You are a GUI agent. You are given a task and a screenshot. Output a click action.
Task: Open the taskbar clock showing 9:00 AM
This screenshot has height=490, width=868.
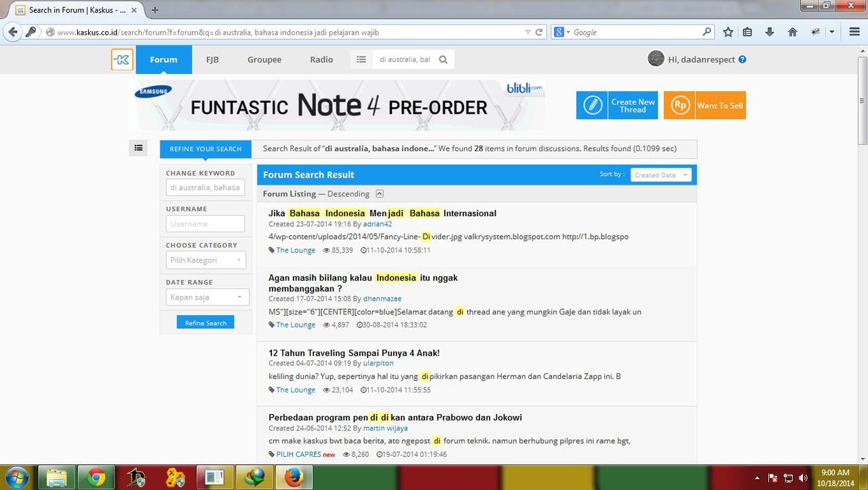pyautogui.click(x=835, y=477)
